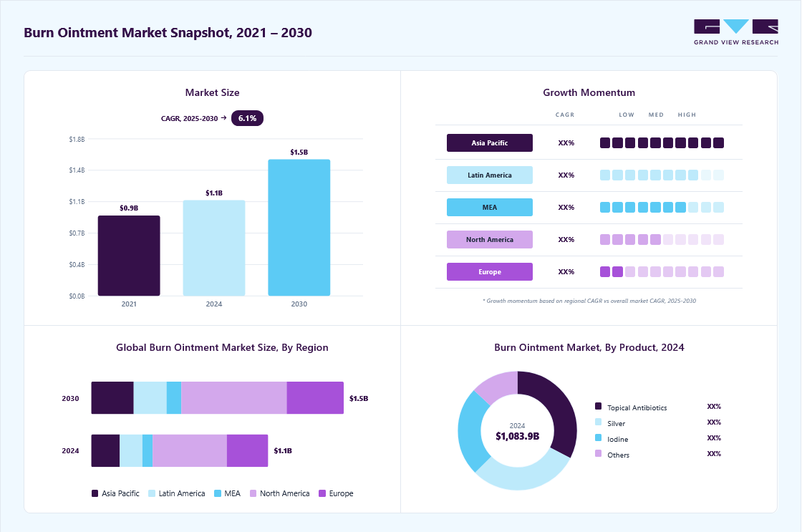Click the North America momentum indicator squares
Screen dimensions: 802x532
point(662,239)
